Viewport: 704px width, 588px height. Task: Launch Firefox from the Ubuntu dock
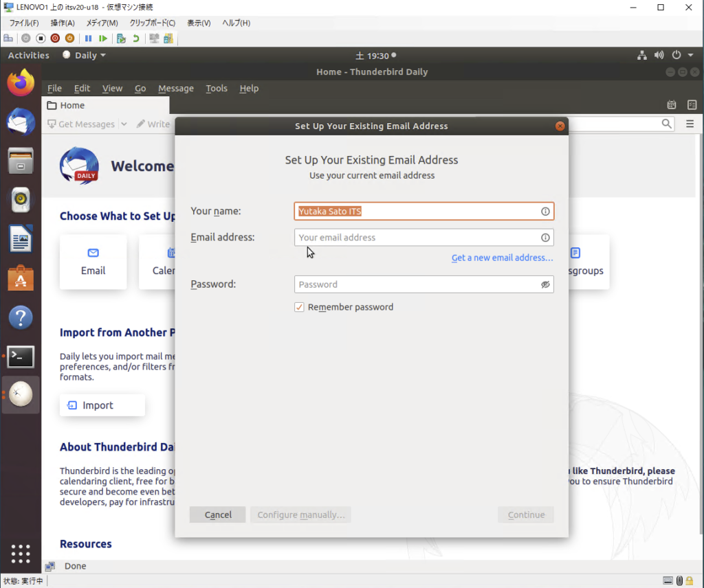point(21,83)
